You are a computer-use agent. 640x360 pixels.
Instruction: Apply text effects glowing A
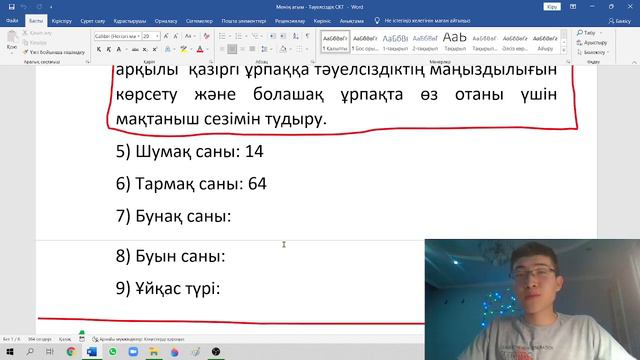168,49
